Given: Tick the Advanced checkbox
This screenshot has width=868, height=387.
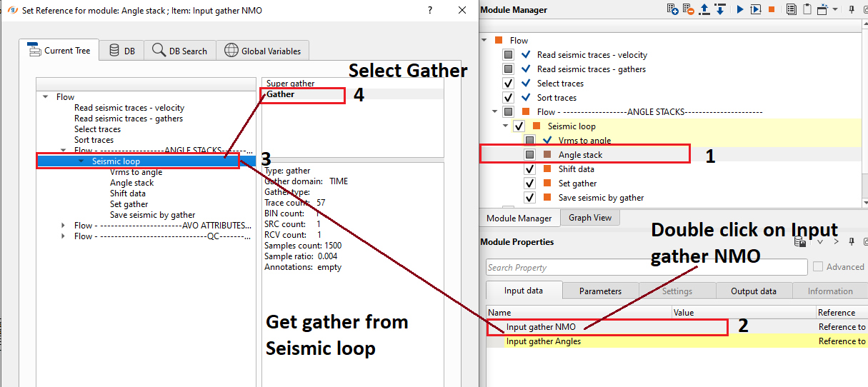Looking at the screenshot, I should click(x=818, y=267).
